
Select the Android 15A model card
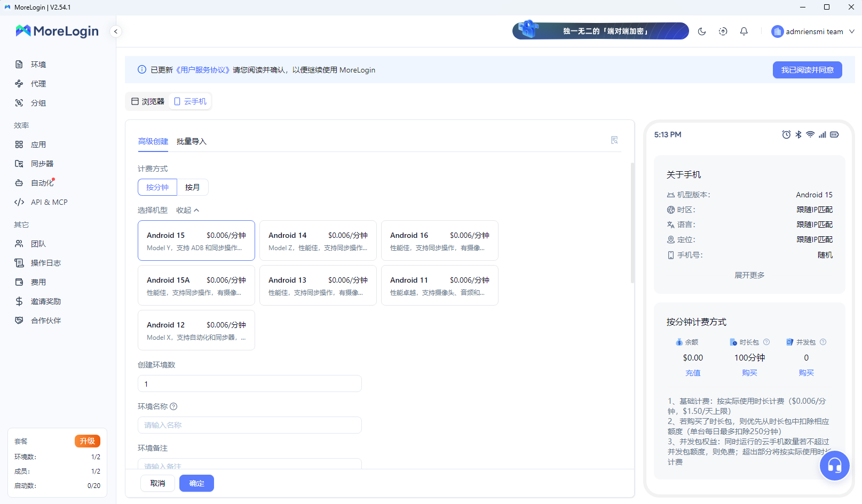196,285
